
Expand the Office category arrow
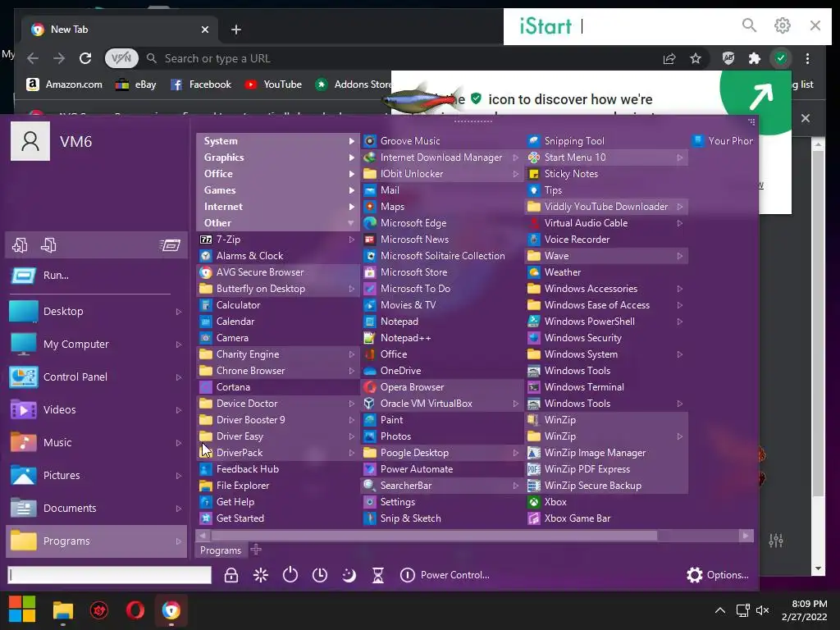tap(351, 174)
